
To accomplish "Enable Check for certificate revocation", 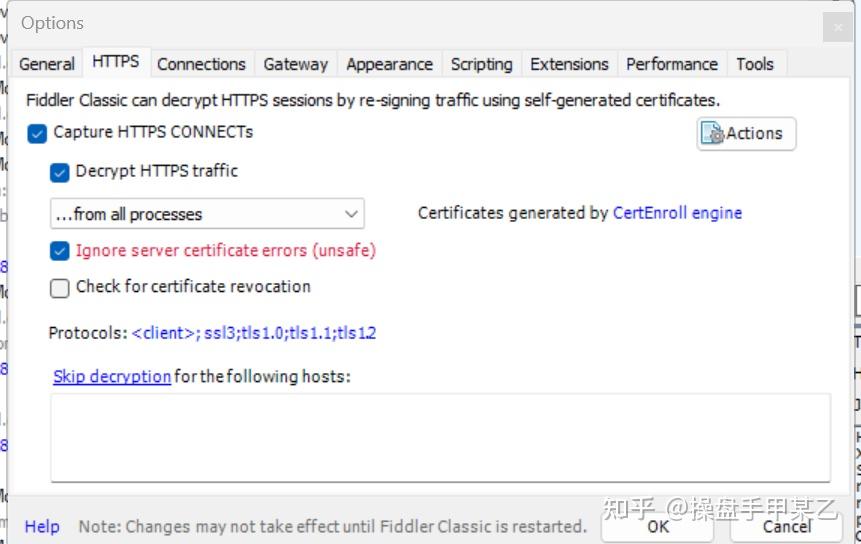I will (60, 288).
